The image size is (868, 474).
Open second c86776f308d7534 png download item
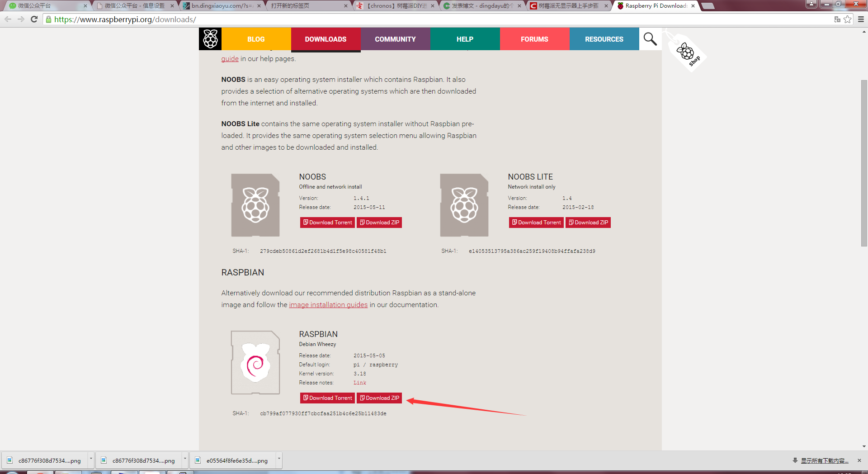pos(139,460)
